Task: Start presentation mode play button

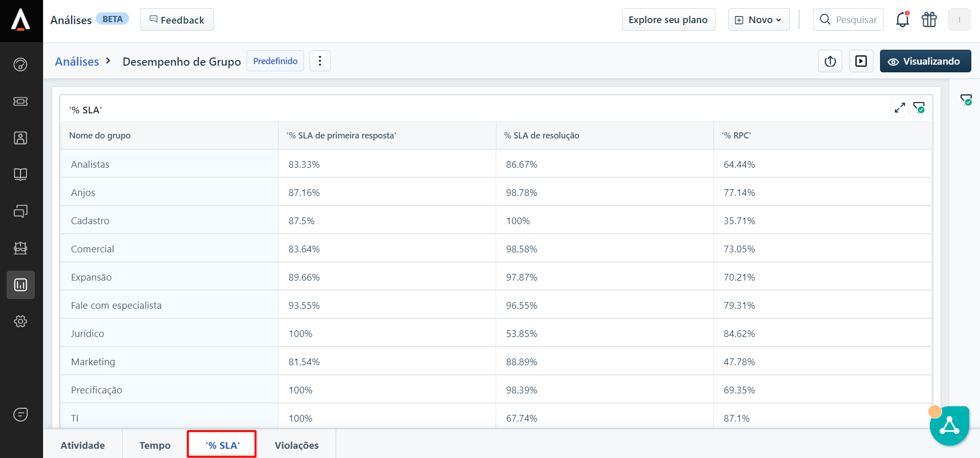Action: 861,62
